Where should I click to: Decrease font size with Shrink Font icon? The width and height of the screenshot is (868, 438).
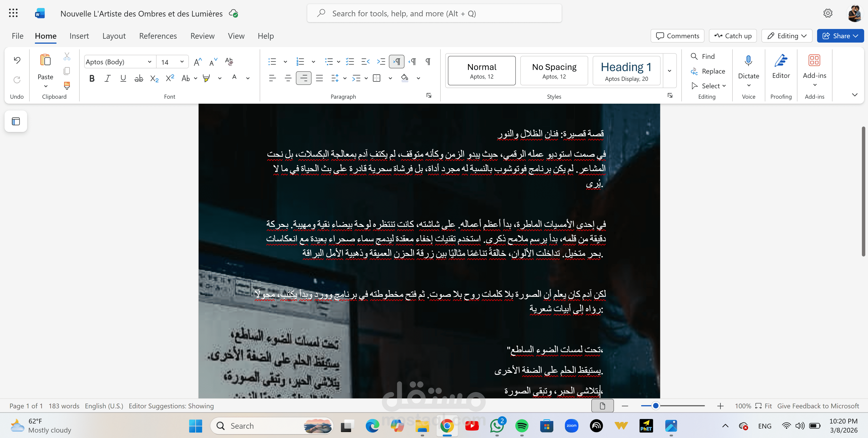tap(213, 62)
